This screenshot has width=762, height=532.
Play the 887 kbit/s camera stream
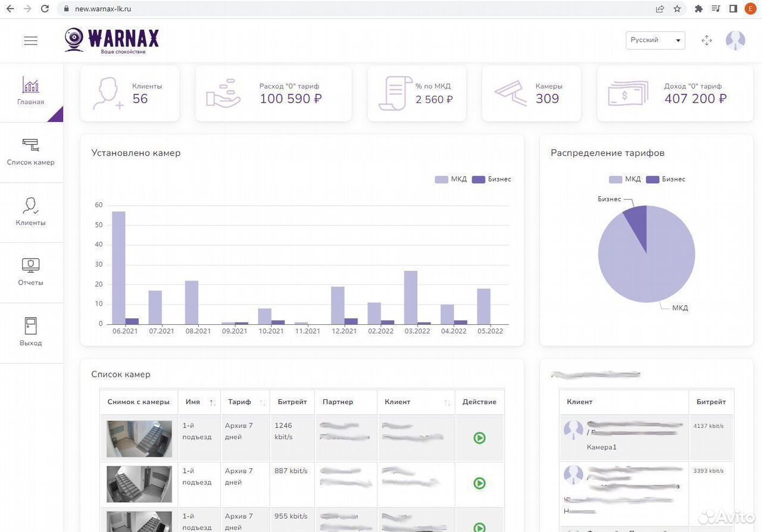point(479,483)
